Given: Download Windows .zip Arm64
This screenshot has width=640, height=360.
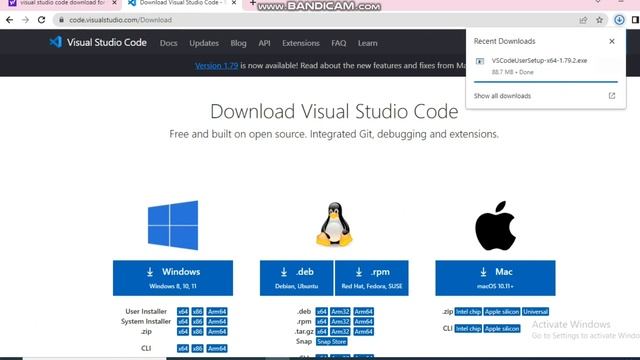Looking at the screenshot, I should pos(217,331).
